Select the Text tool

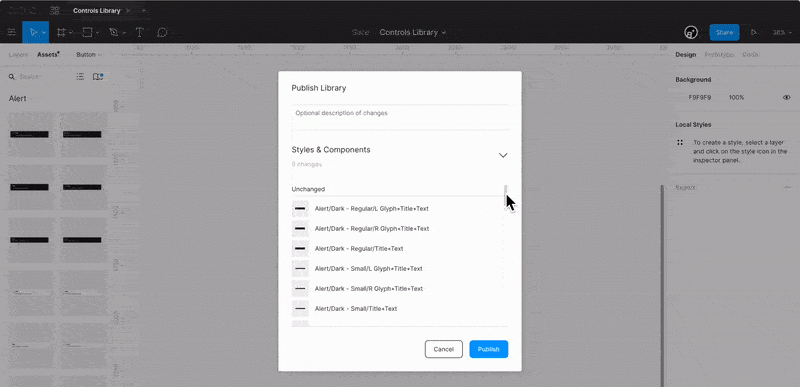(x=139, y=32)
